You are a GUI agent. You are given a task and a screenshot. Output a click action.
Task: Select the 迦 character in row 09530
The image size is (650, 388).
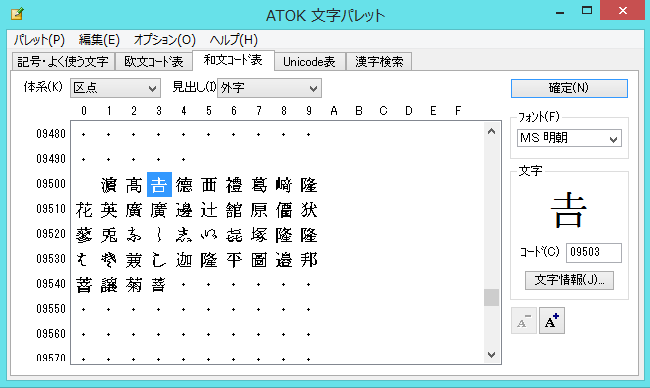click(x=184, y=260)
